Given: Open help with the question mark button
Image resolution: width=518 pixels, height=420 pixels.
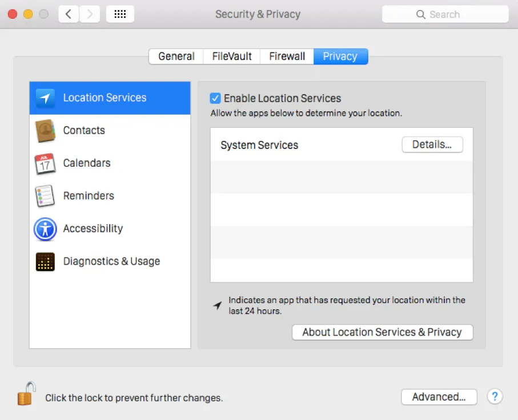Looking at the screenshot, I should pyautogui.click(x=495, y=397).
